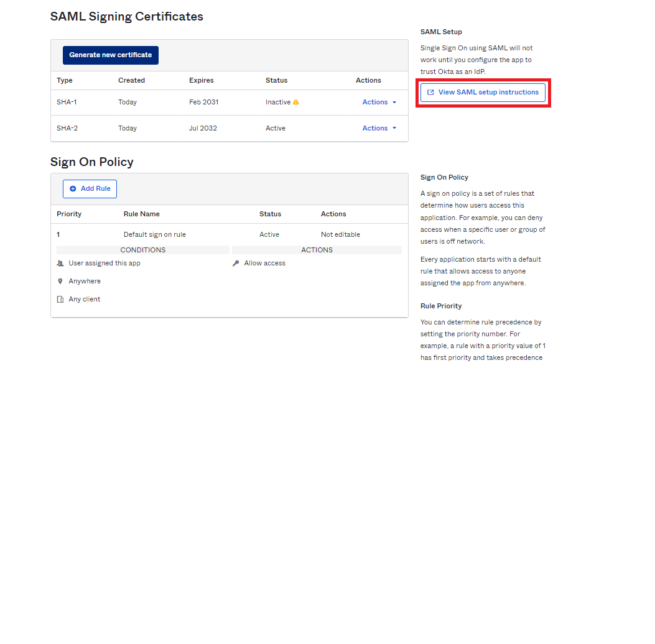Click the Not editable label in the rule row

coord(340,235)
